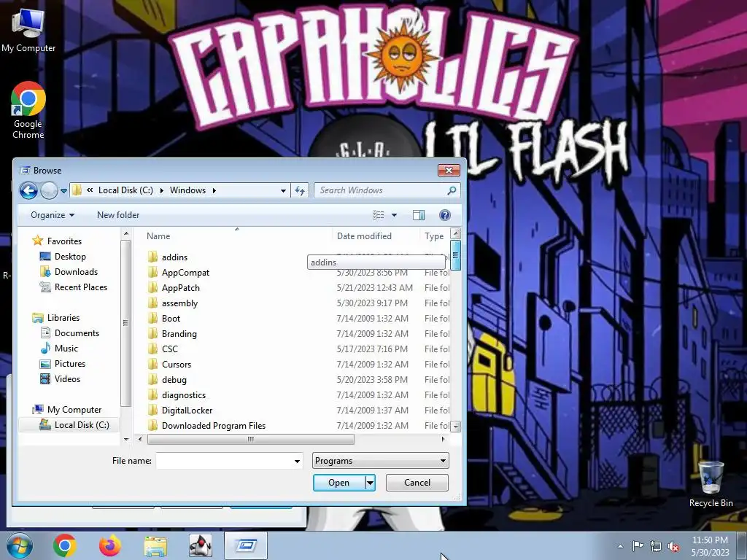The image size is (747, 560).
Task: Open the Documents library
Action: click(77, 332)
